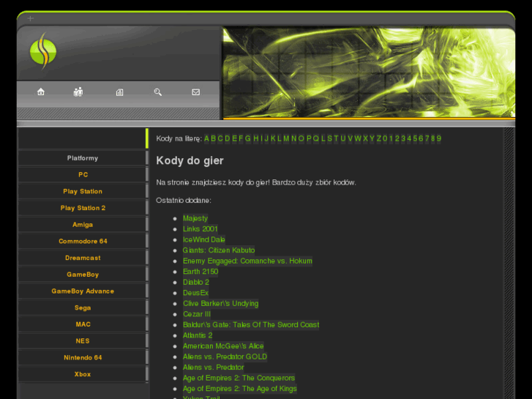Select MAC in platform list
Viewport: 532px width, 399px height.
click(x=83, y=324)
